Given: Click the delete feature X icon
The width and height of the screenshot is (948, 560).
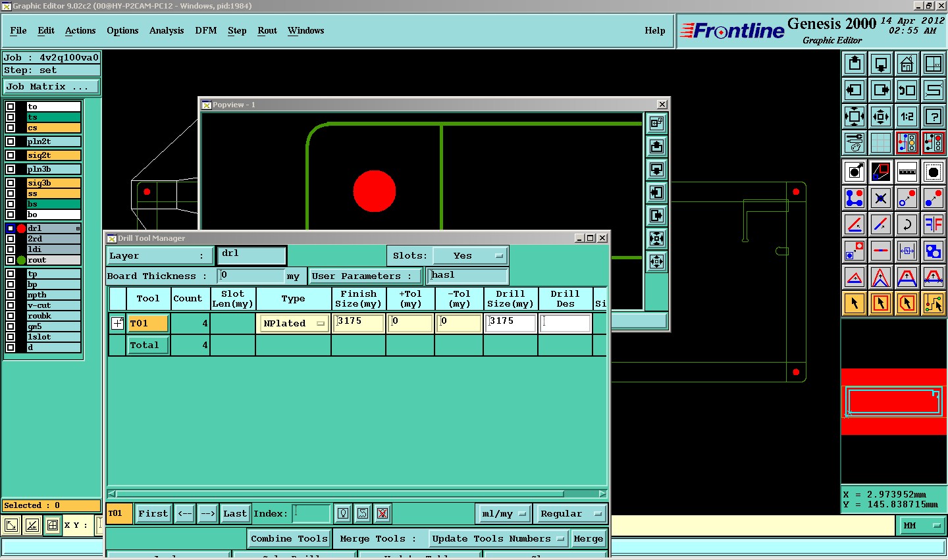Looking at the screenshot, I should click(x=881, y=197).
